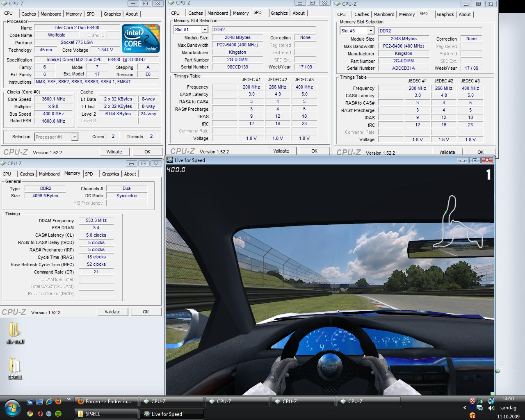
Task: Switch to Live for Speed taskbar button
Action: (x=171, y=413)
